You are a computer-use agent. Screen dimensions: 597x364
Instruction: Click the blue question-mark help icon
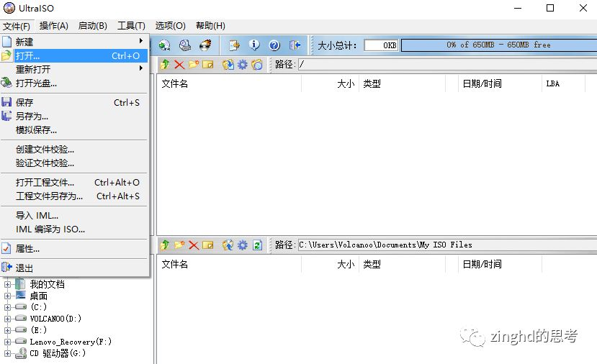274,45
